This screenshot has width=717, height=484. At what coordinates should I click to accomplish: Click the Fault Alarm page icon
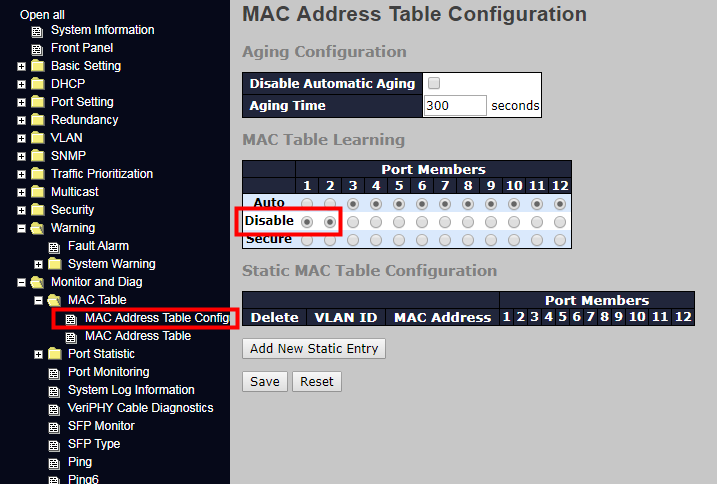click(x=54, y=247)
